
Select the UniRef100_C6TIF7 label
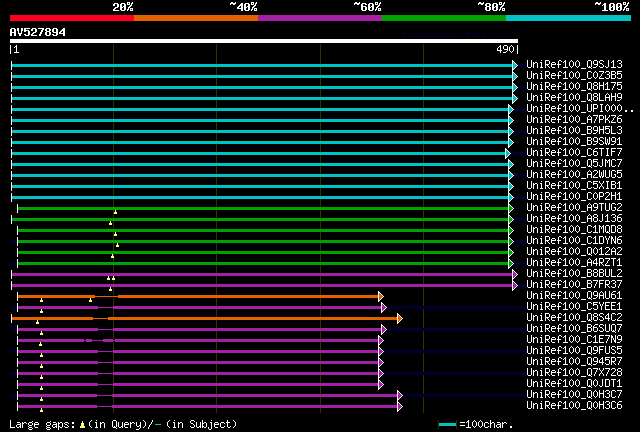pos(574,153)
